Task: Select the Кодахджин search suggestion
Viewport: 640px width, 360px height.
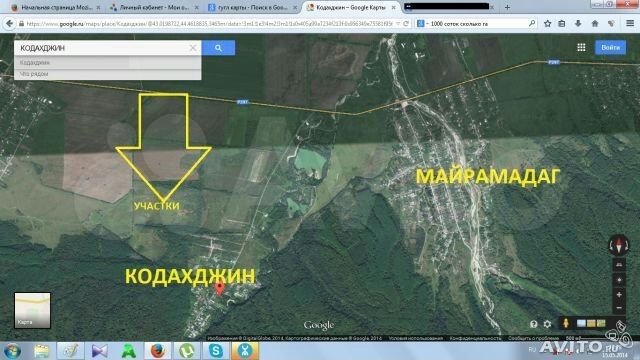Action: click(108, 62)
